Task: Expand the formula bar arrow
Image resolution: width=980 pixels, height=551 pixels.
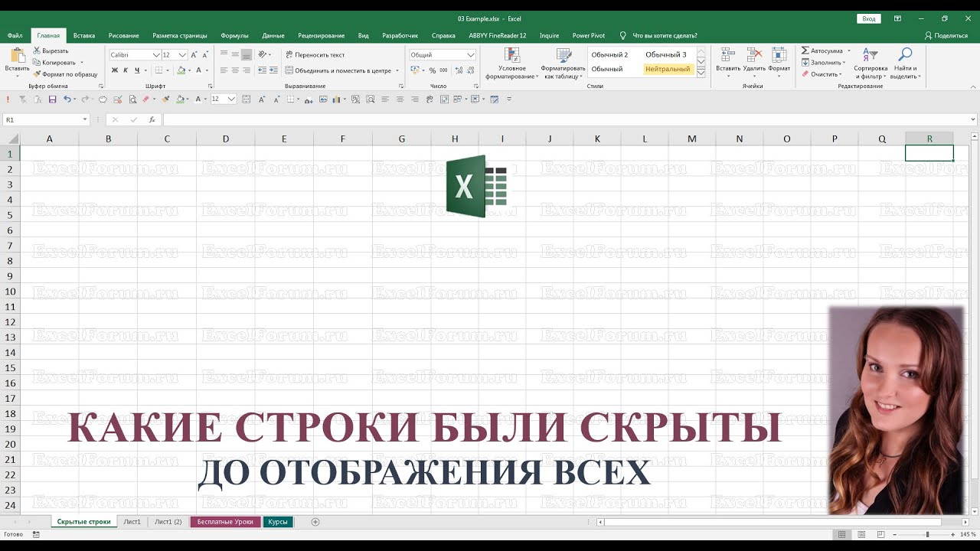Action: click(x=973, y=119)
